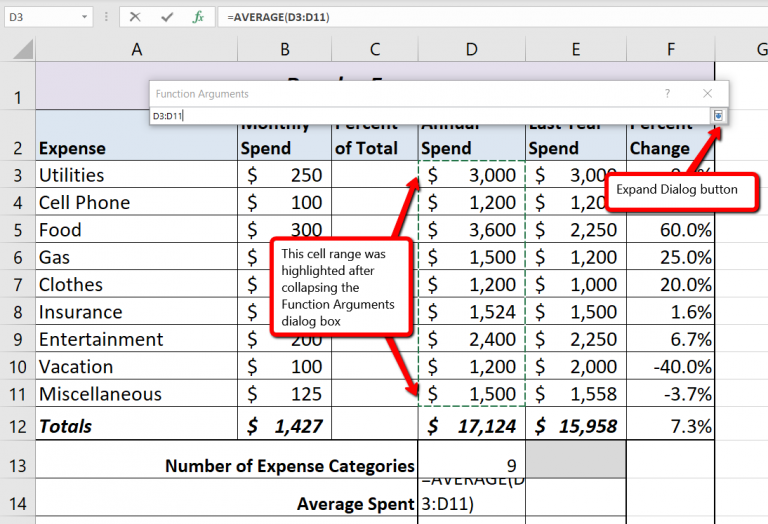Select column A header
This screenshot has width=768, height=524.
tap(136, 49)
